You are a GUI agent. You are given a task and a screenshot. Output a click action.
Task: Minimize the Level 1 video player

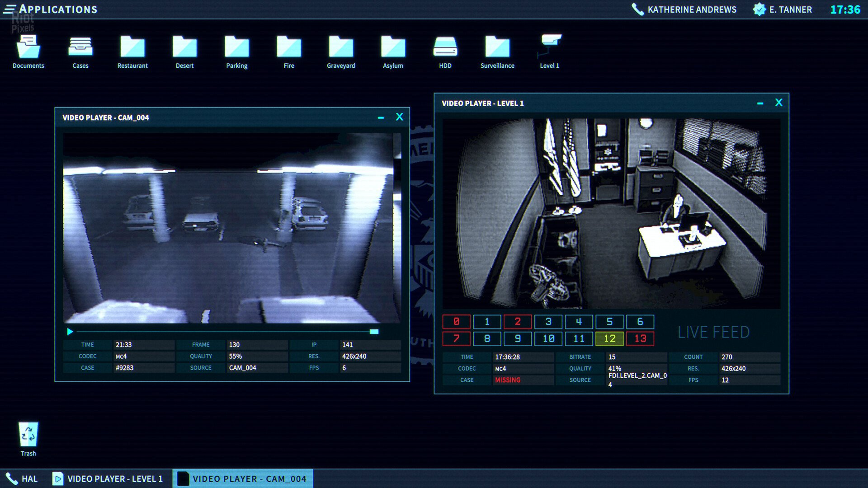click(759, 103)
